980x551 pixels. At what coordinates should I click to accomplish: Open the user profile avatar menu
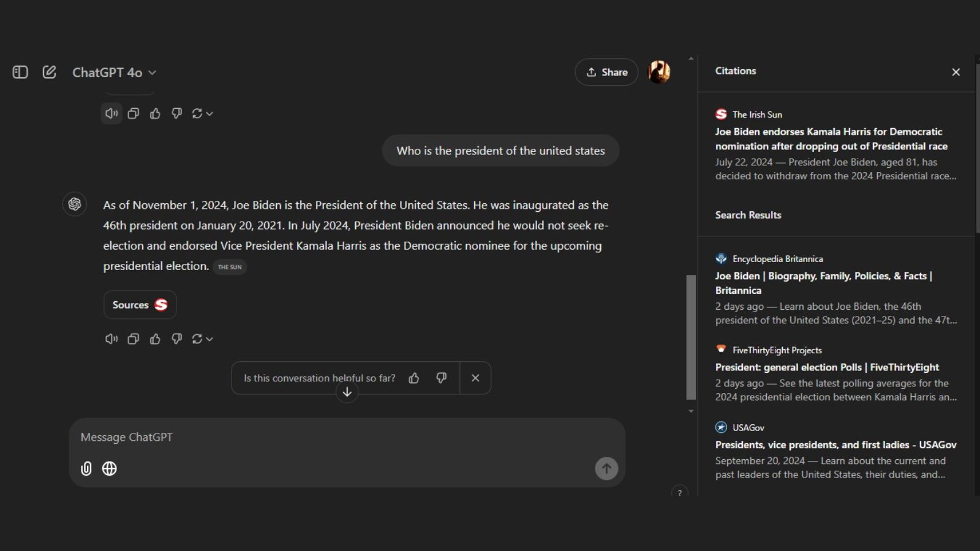pos(659,72)
